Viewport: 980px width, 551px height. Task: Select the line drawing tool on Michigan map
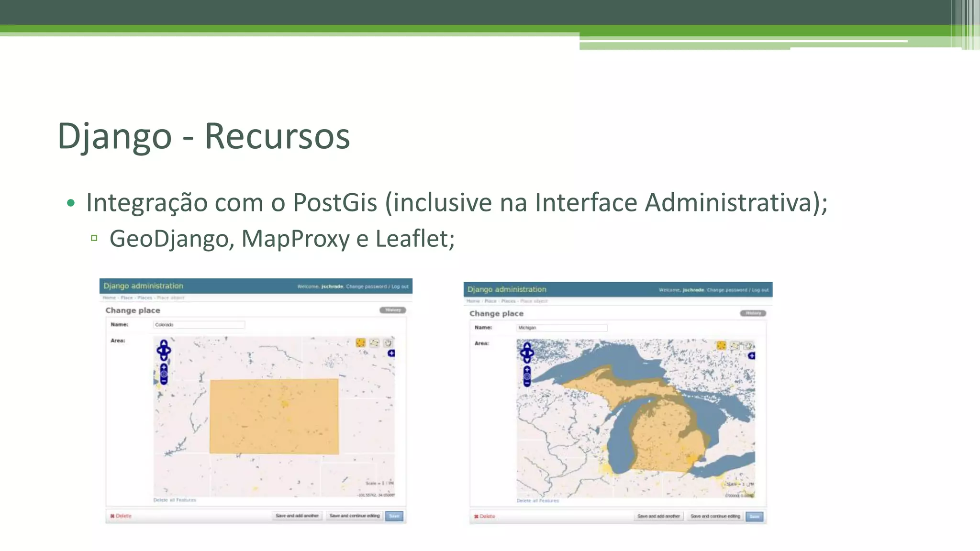point(735,345)
